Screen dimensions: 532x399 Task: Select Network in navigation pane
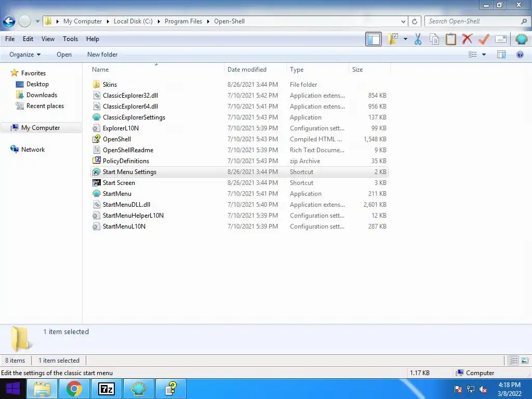coord(33,150)
